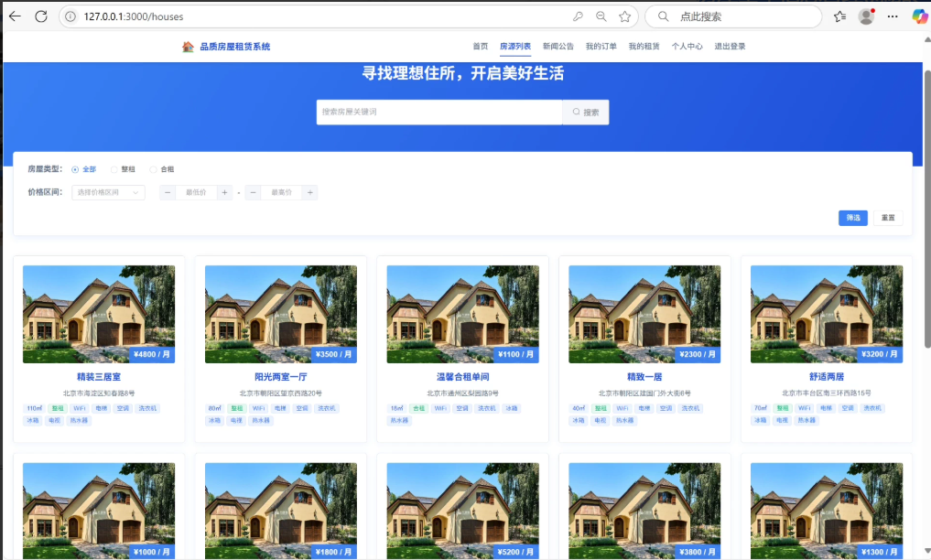The image size is (931, 560).
Task: Bookmark this page with the star icon
Action: pos(624,16)
